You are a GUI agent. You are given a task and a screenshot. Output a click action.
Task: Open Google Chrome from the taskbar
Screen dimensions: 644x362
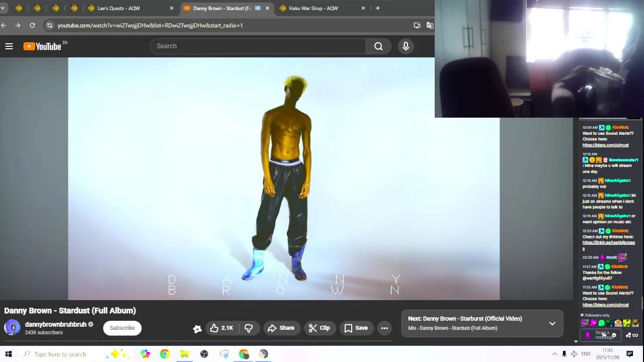click(x=165, y=354)
